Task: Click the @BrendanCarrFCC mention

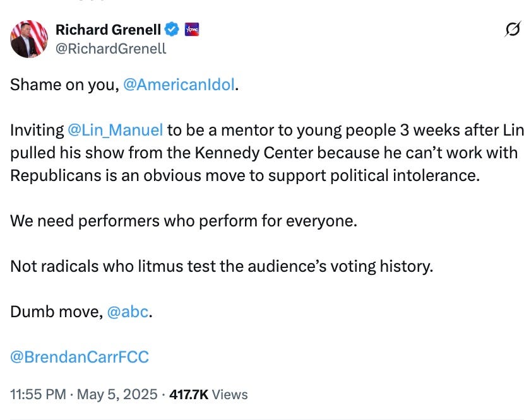Action: point(78,356)
